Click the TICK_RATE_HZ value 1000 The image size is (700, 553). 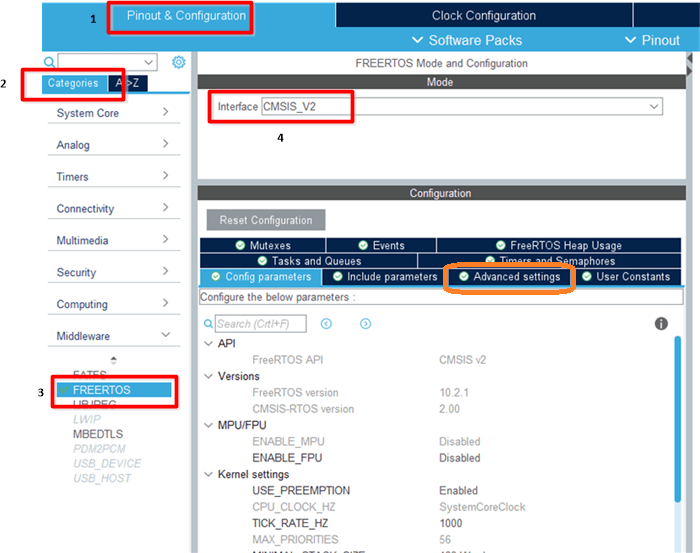pyautogui.click(x=451, y=523)
